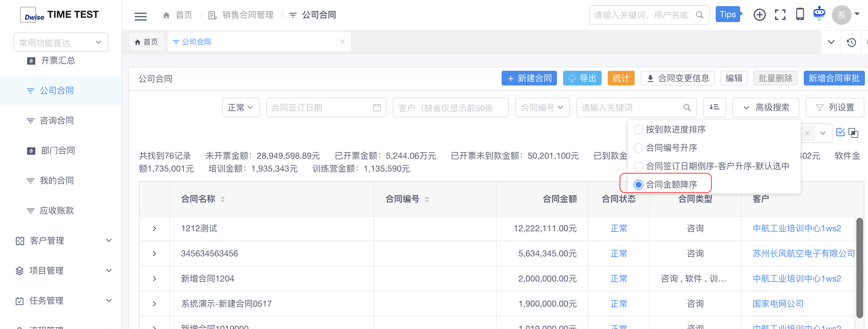The width and height of the screenshot is (868, 329).
Task: Open 咨询合同 in the sidebar
Action: coord(57,120)
